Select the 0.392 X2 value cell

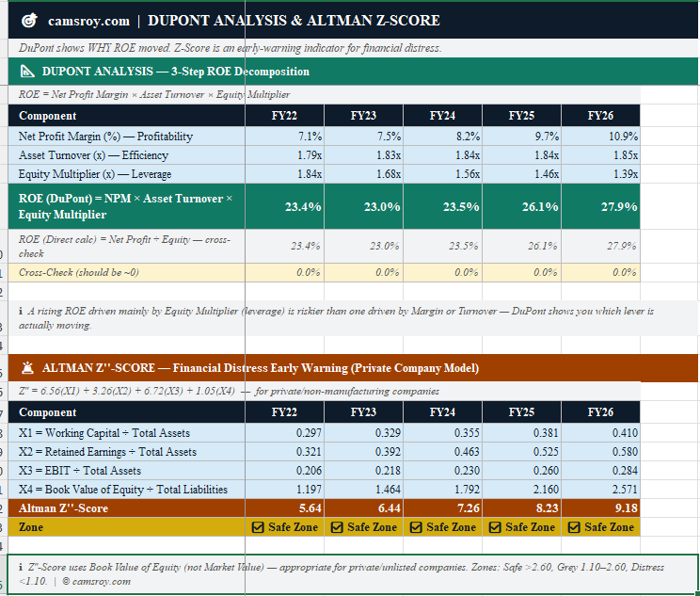pyautogui.click(x=363, y=452)
